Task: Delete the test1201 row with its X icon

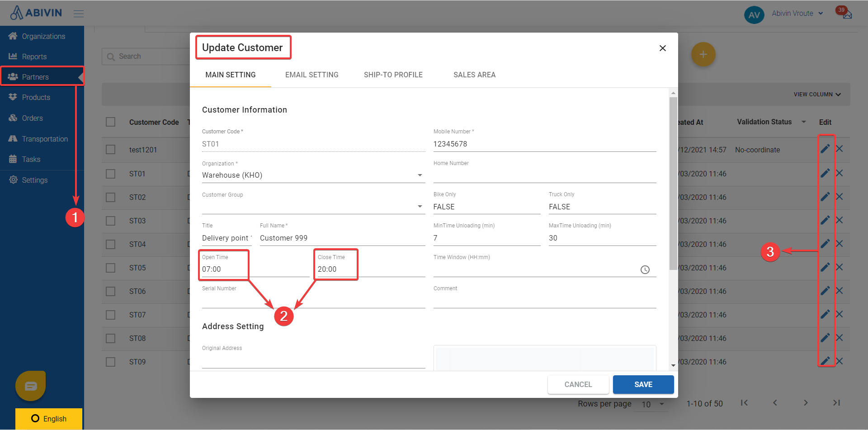Action: [x=840, y=149]
